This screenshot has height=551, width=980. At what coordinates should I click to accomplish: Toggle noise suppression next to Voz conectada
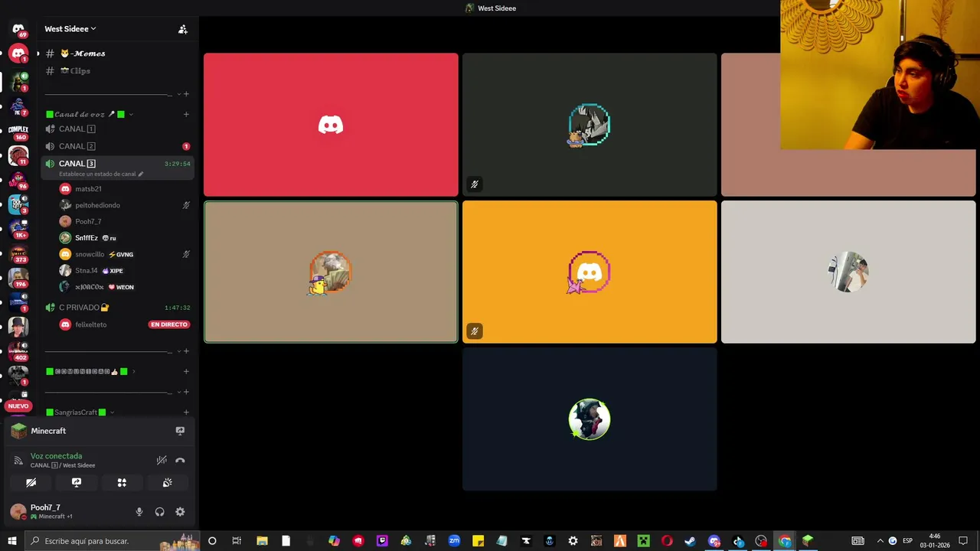click(162, 460)
